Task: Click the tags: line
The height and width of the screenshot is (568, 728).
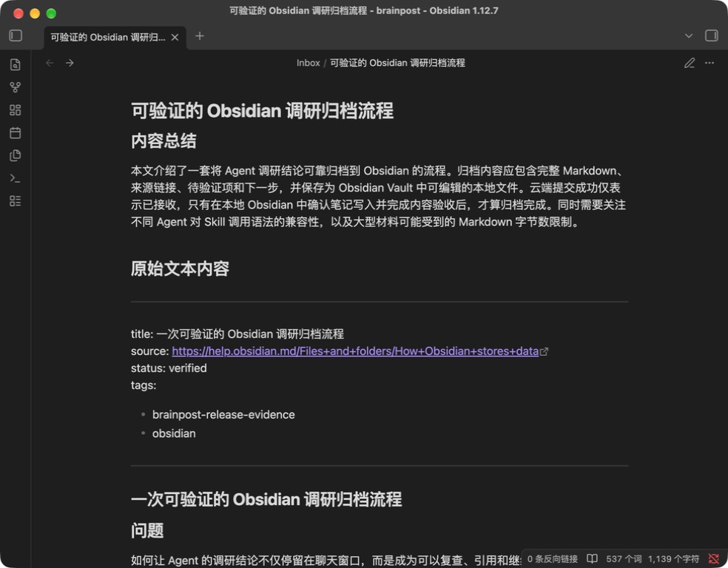Action: tap(144, 385)
